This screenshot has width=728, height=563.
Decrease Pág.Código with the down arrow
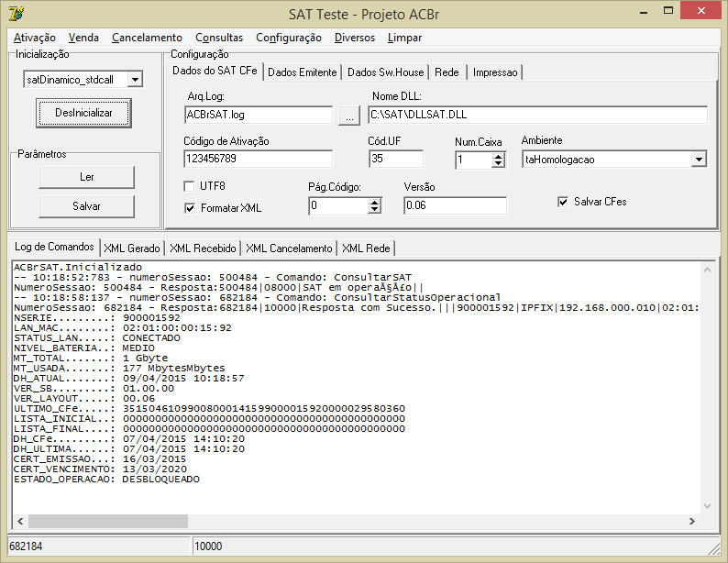(374, 209)
